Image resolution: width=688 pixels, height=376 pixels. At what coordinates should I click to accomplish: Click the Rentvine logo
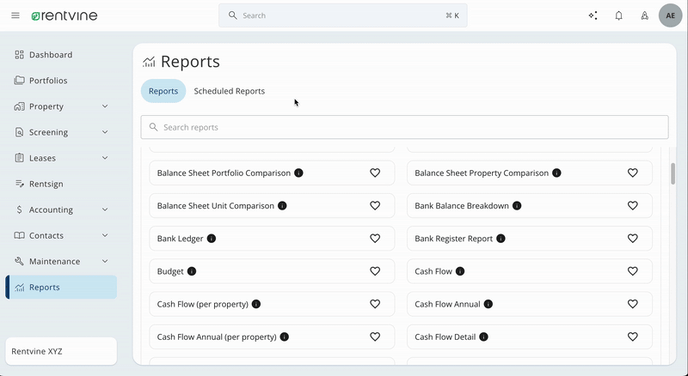(x=64, y=16)
